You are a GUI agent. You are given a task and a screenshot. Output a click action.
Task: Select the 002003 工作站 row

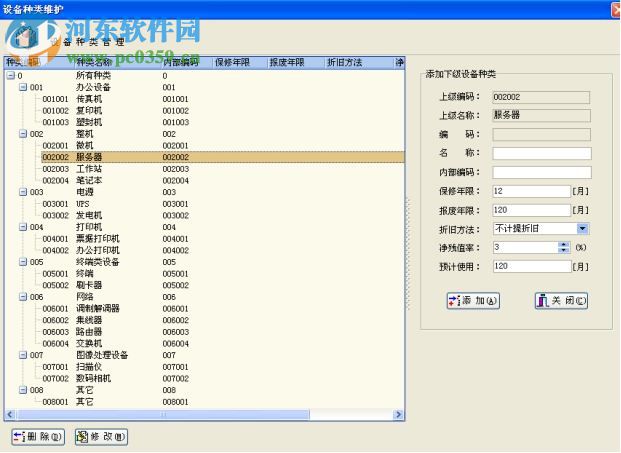pyautogui.click(x=223, y=169)
